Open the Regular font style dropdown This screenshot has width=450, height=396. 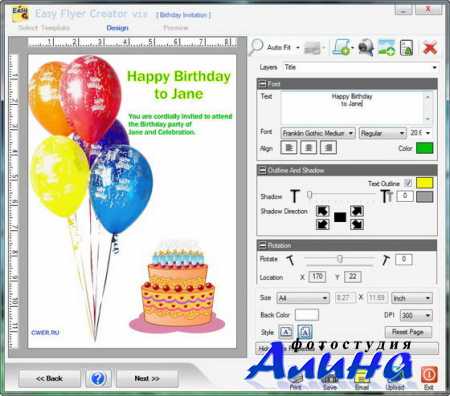point(383,133)
